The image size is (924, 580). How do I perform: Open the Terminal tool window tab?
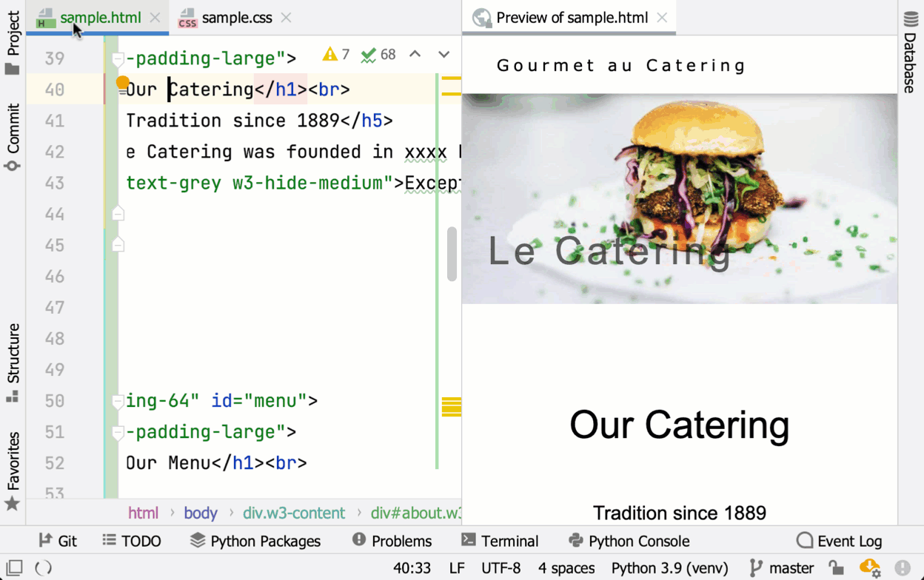pos(500,541)
